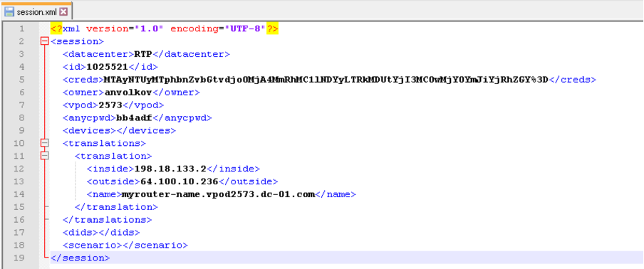Click the anycpwd value bb4adf
Image resolution: width=644 pixels, height=269 pixels.
[x=135, y=117]
